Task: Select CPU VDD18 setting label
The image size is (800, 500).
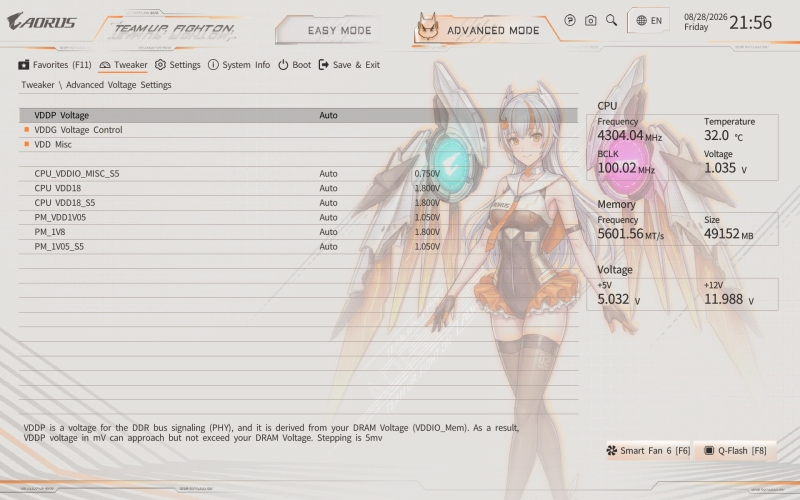Action: tap(58, 188)
